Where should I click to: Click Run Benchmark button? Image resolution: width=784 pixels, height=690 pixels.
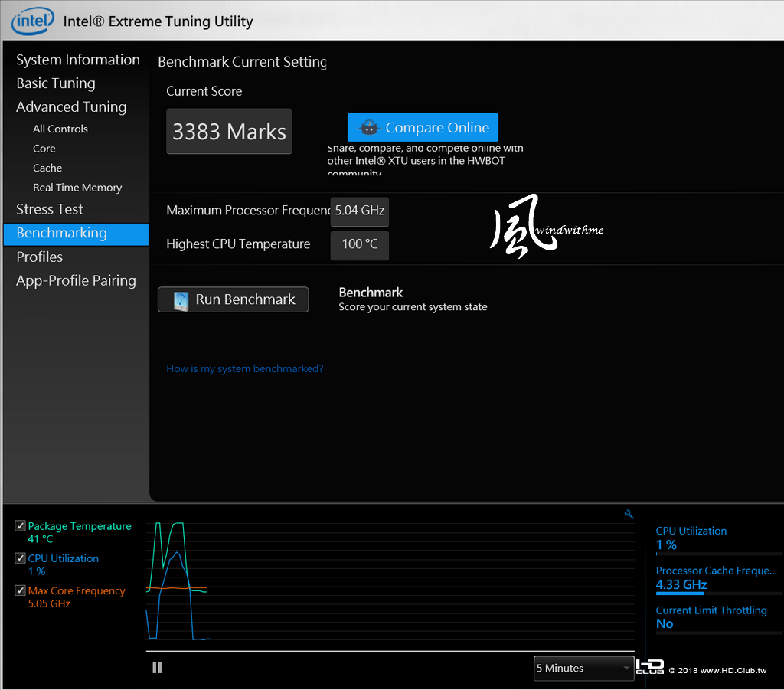pyautogui.click(x=233, y=299)
